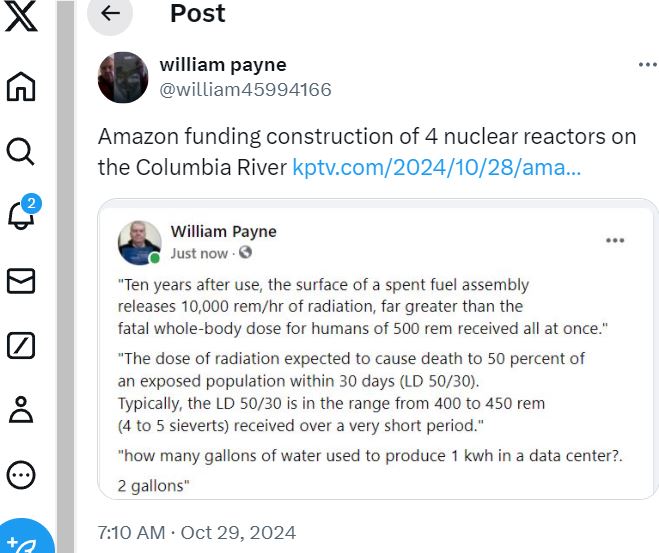Open the @william45994166 handle
Viewport: 659px width, 553px height.
pyautogui.click(x=245, y=90)
